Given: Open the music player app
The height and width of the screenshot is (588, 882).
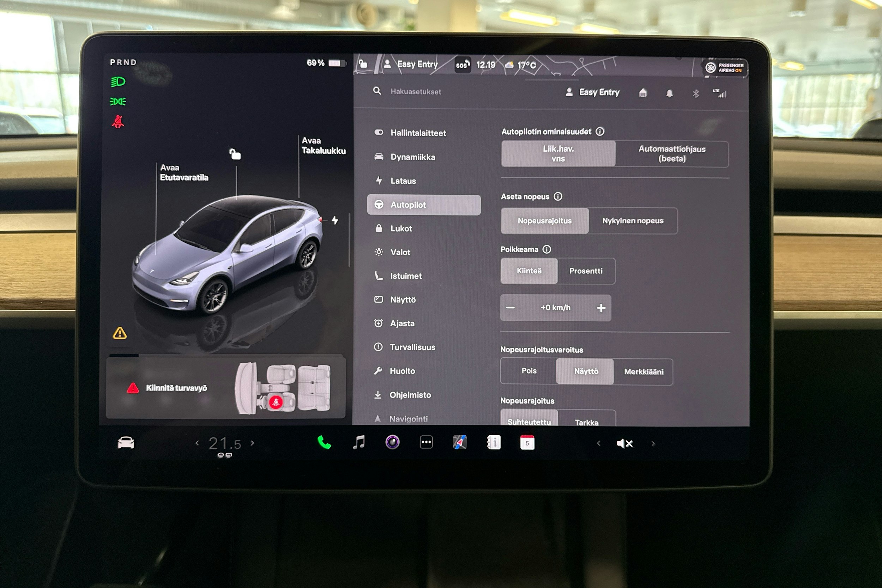Looking at the screenshot, I should [x=359, y=443].
